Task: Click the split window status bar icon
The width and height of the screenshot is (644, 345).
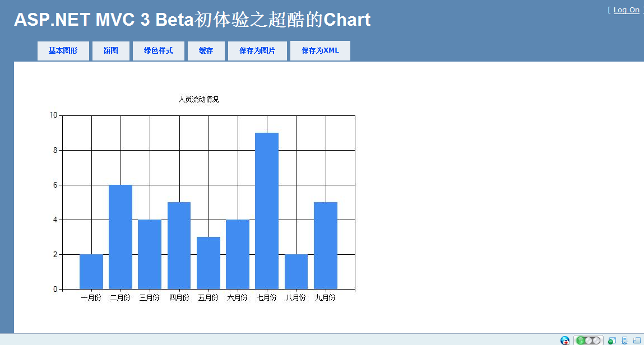Action: [637, 341]
